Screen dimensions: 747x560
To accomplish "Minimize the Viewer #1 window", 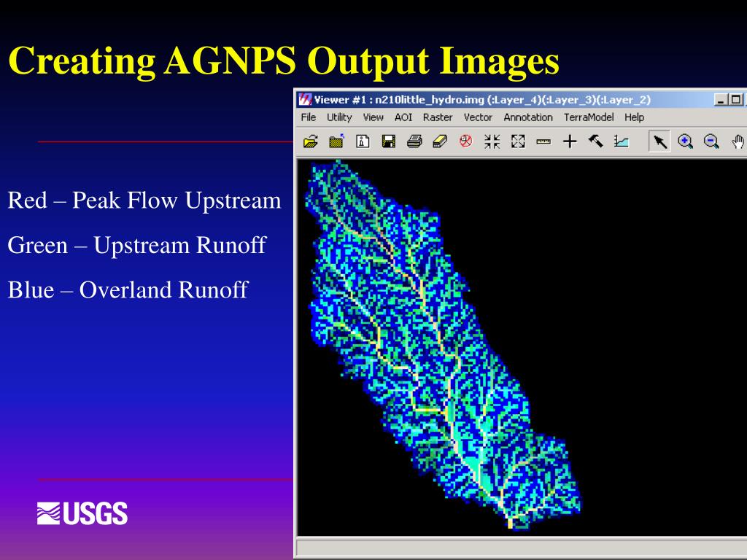I will (721, 100).
